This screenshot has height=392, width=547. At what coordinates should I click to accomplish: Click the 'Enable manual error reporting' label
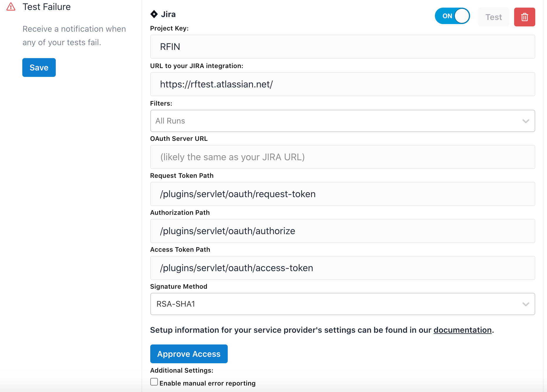point(207,383)
